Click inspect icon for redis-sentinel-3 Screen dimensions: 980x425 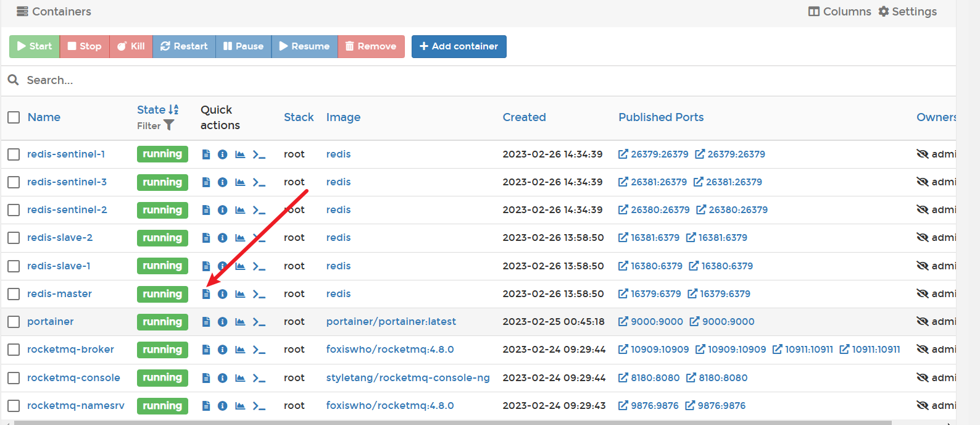223,182
